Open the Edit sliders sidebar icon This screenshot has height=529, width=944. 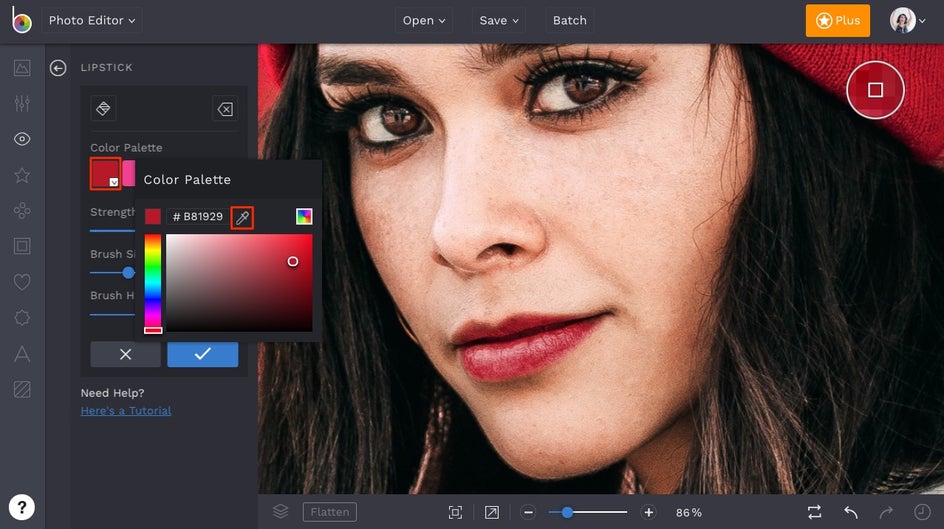click(x=22, y=104)
